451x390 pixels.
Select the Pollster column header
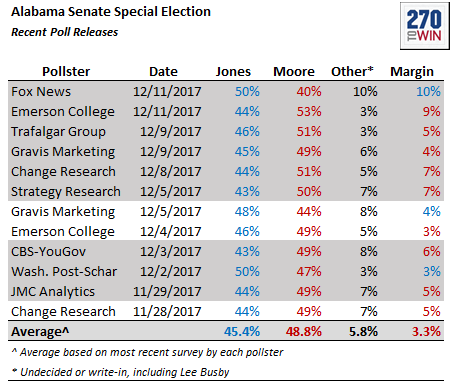click(x=66, y=72)
